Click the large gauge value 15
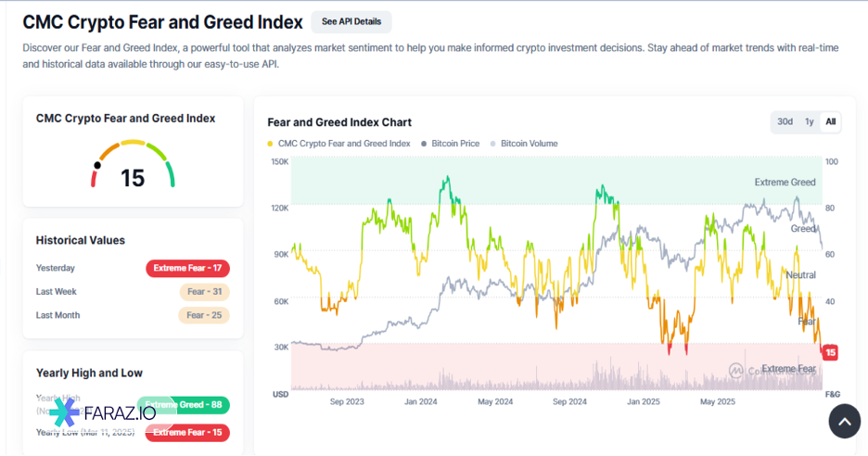The height and width of the screenshot is (456, 868). [x=133, y=178]
